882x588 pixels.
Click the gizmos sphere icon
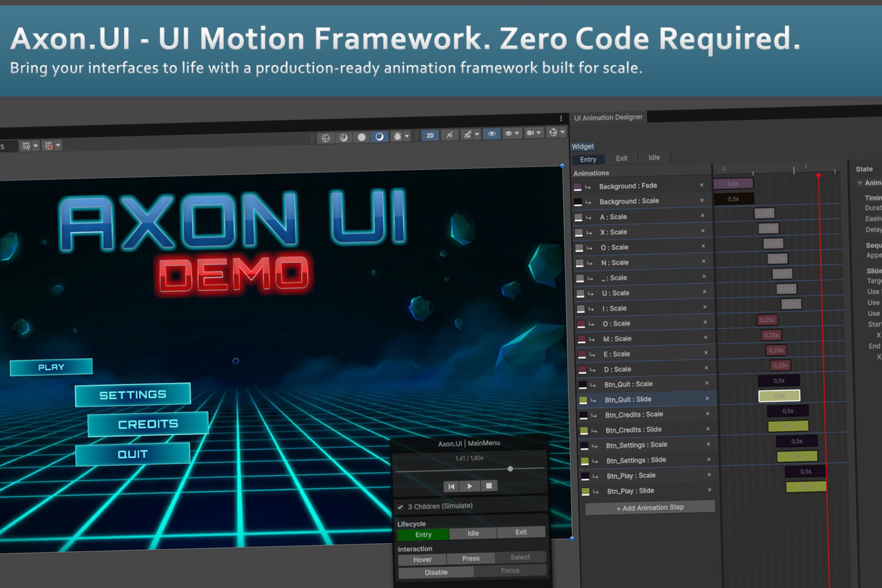point(553,132)
